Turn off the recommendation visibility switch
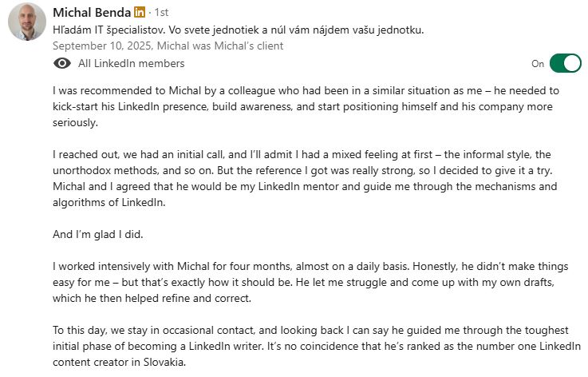588x377 pixels. (565, 63)
